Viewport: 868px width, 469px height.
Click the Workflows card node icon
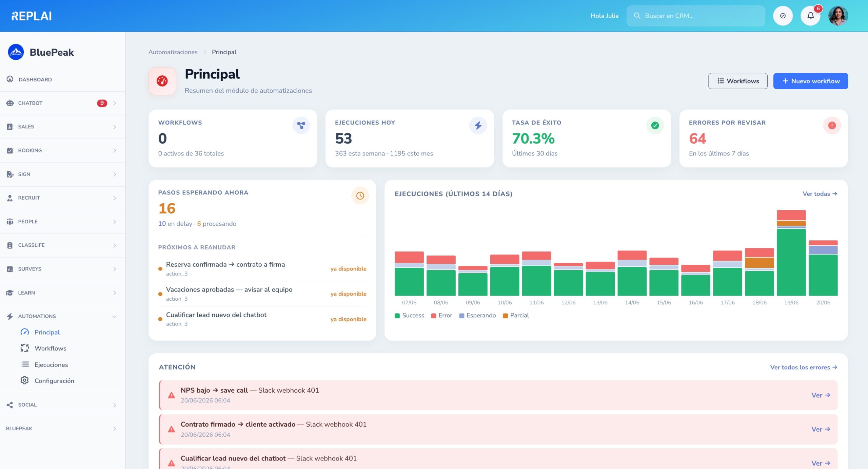click(x=301, y=126)
